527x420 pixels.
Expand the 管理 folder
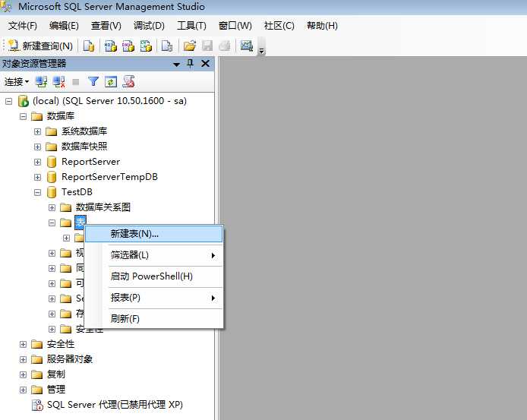24,390
